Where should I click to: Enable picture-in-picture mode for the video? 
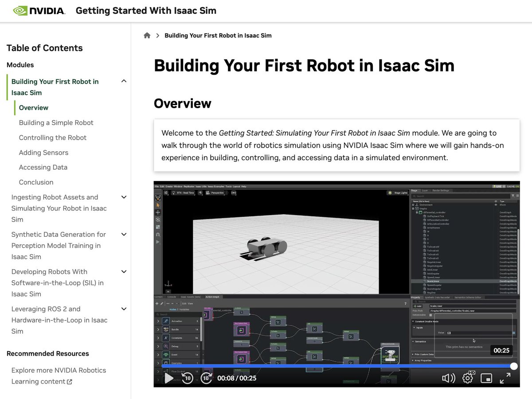click(486, 378)
